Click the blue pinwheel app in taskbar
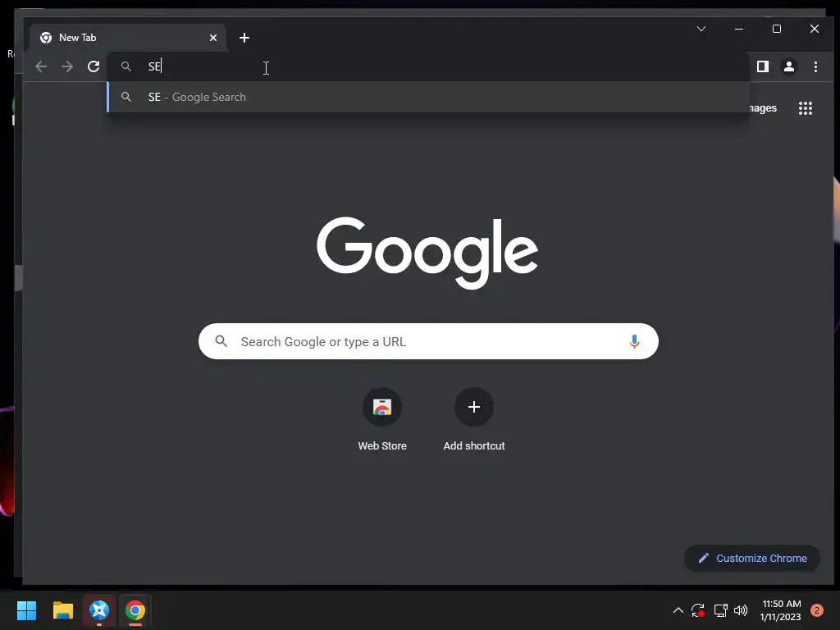Screen dimensions: 840x630 click(x=99, y=610)
